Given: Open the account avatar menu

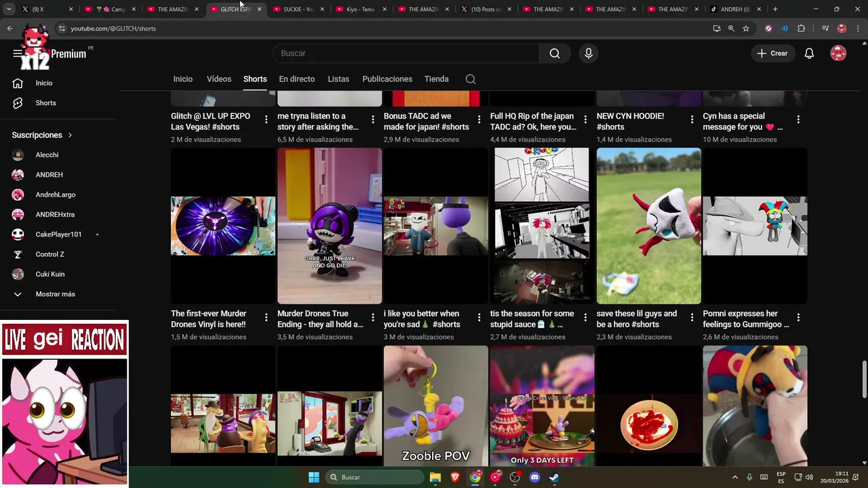Looking at the screenshot, I should (x=838, y=54).
